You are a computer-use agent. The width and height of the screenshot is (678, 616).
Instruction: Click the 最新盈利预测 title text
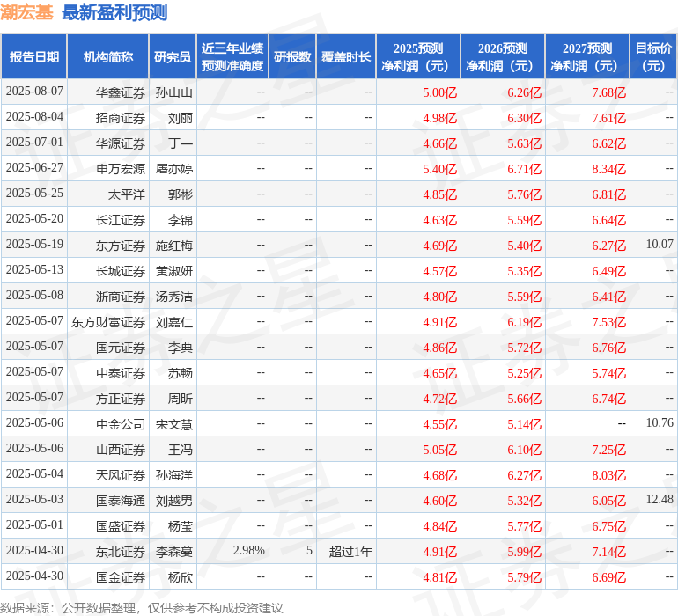114,12
